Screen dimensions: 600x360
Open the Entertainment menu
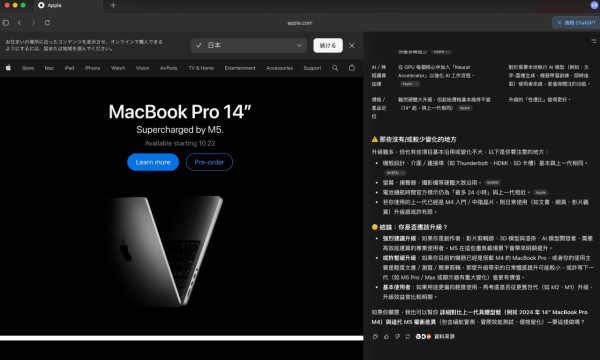pos(240,68)
